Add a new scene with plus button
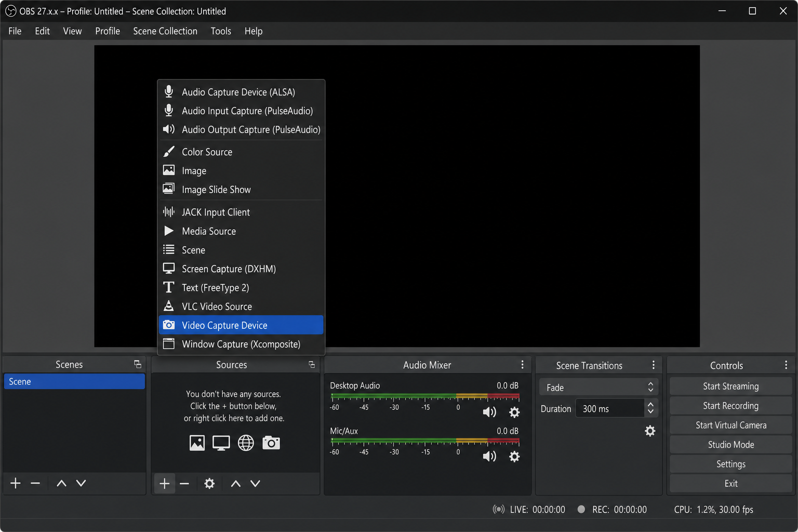 point(16,483)
